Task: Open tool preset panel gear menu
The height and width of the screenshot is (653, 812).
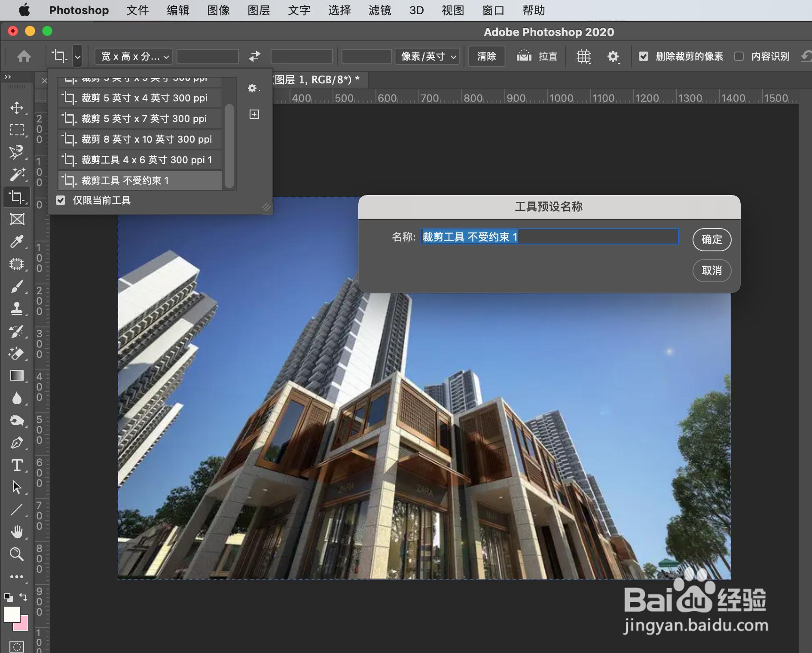Action: 254,88
